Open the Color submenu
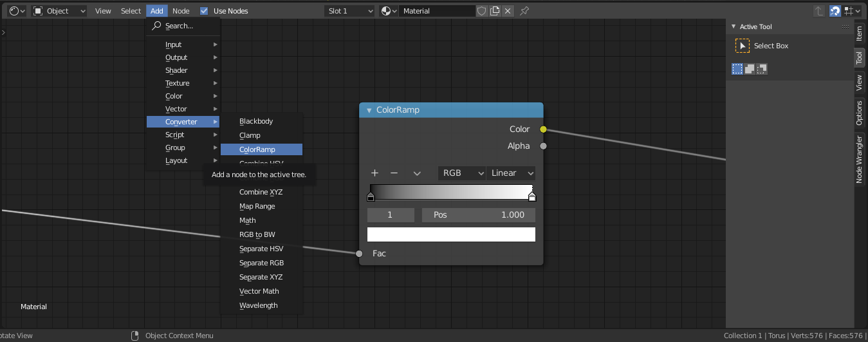 183,96
